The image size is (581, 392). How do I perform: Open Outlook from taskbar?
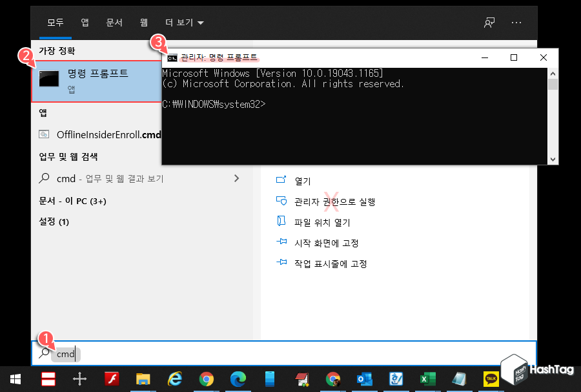365,379
